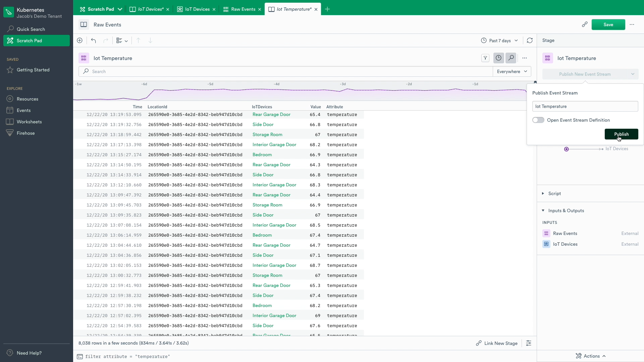
Task: Close the Iot Temperature* tab
Action: click(x=316, y=9)
